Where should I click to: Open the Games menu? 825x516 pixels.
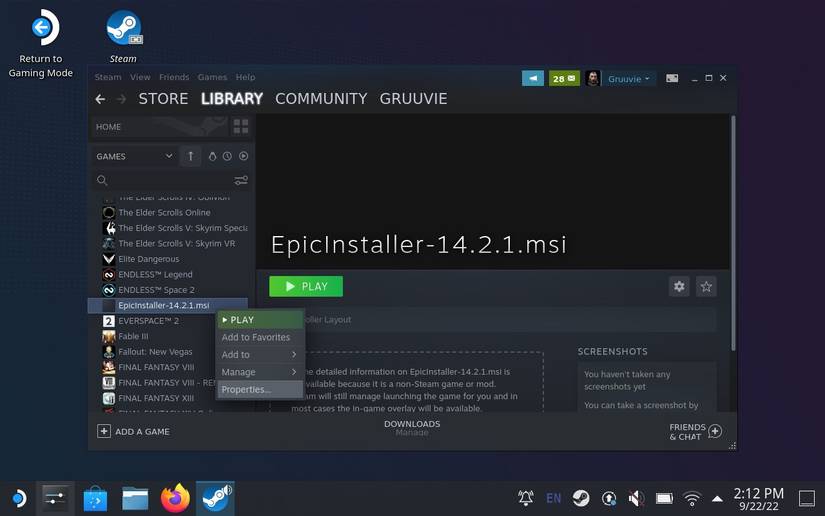(x=212, y=77)
